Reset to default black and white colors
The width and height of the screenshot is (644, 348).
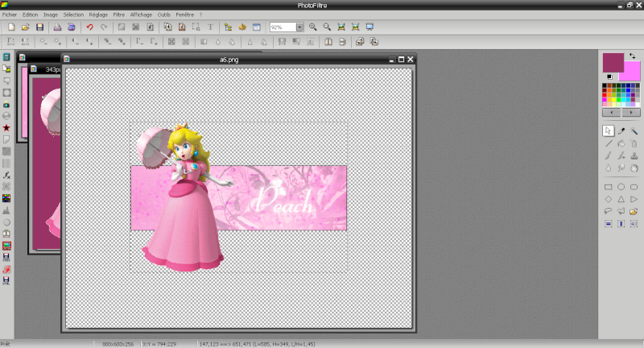pos(609,77)
